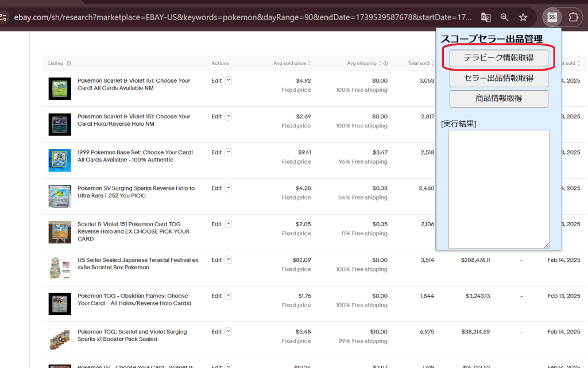Open the SS seller extension icon
The image size is (588, 368).
(552, 17)
